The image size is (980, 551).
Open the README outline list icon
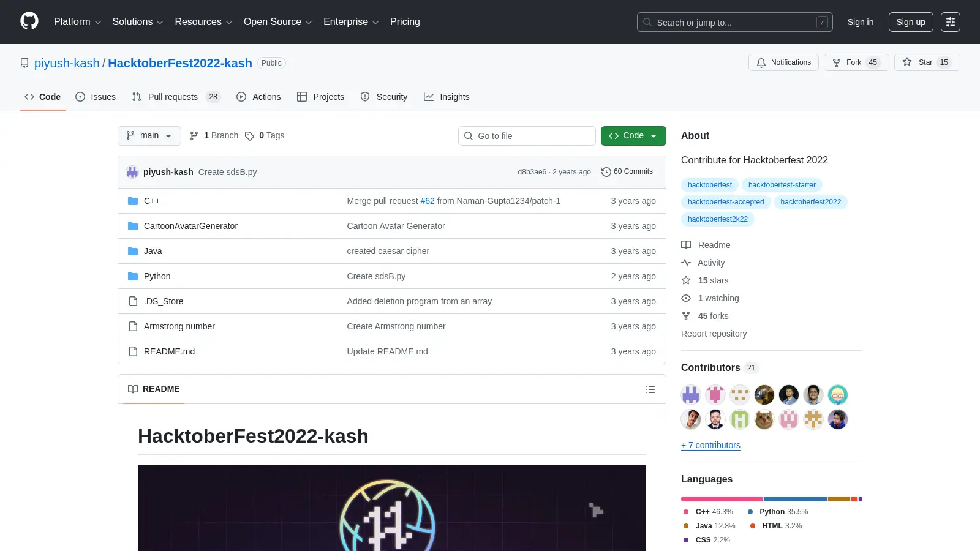[650, 389]
